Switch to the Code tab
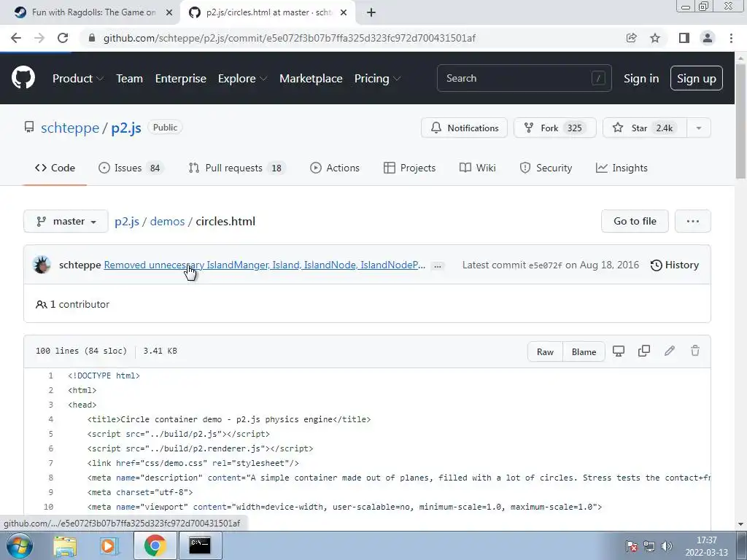 coord(55,168)
